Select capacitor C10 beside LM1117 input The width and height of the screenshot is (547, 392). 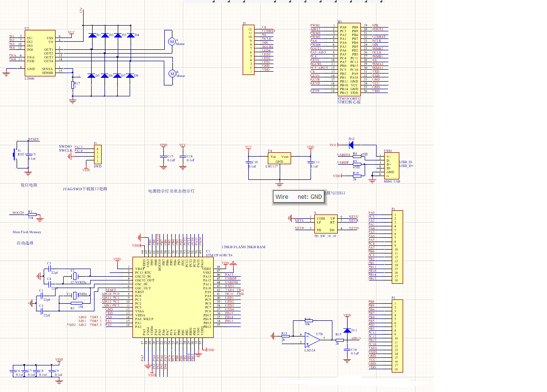coord(248,162)
